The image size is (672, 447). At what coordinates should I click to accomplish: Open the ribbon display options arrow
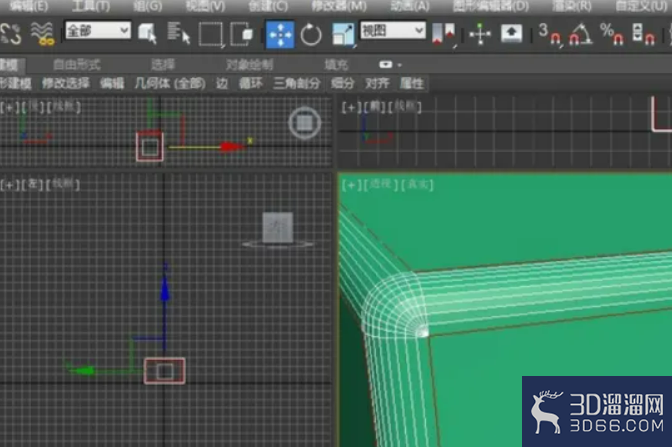click(x=400, y=65)
